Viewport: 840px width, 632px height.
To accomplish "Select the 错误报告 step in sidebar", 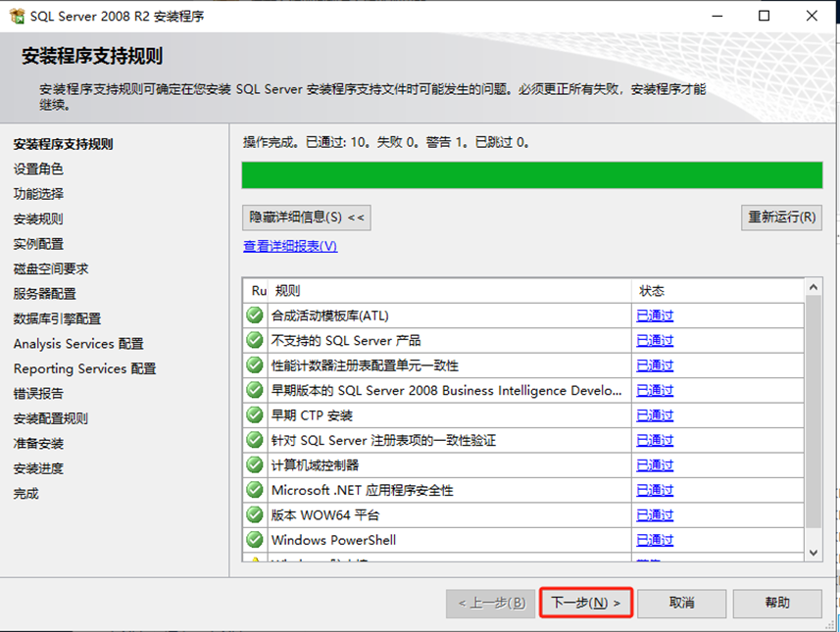I will tap(38, 394).
